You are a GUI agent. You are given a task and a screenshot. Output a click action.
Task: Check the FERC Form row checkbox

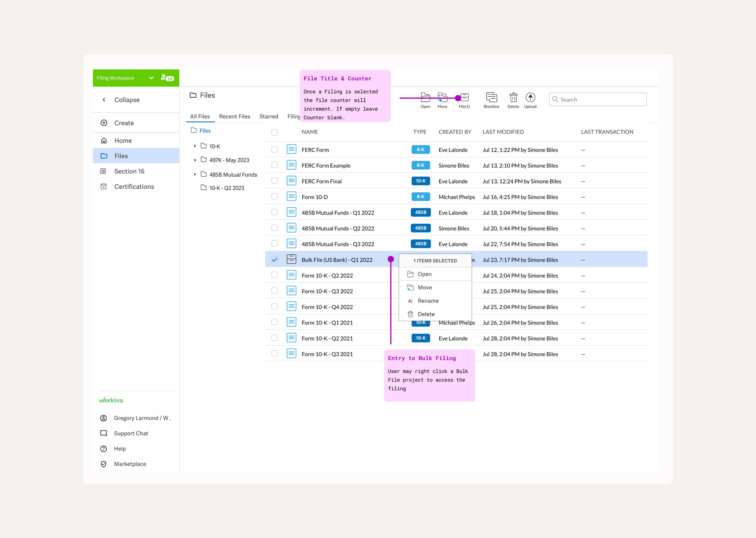(274, 150)
